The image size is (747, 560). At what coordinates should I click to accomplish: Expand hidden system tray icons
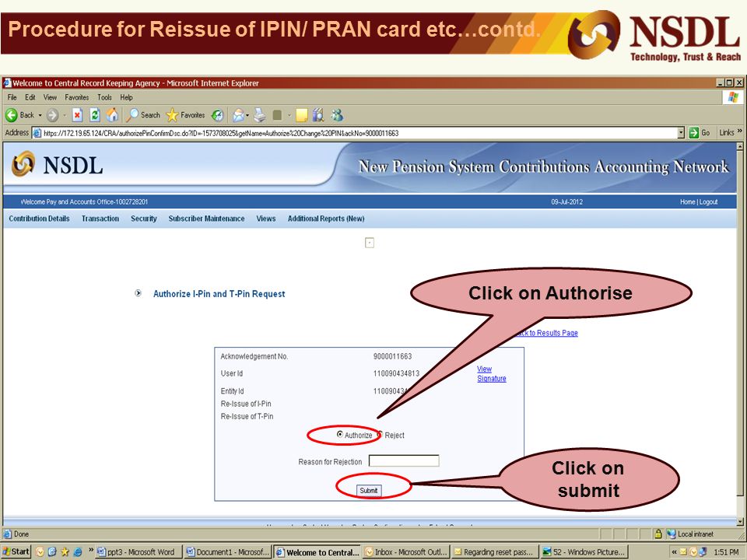674,552
